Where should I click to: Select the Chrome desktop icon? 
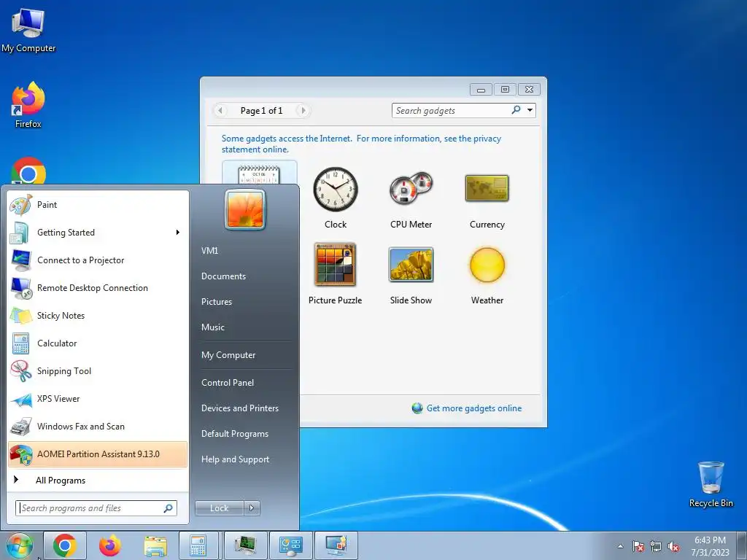[x=28, y=171]
